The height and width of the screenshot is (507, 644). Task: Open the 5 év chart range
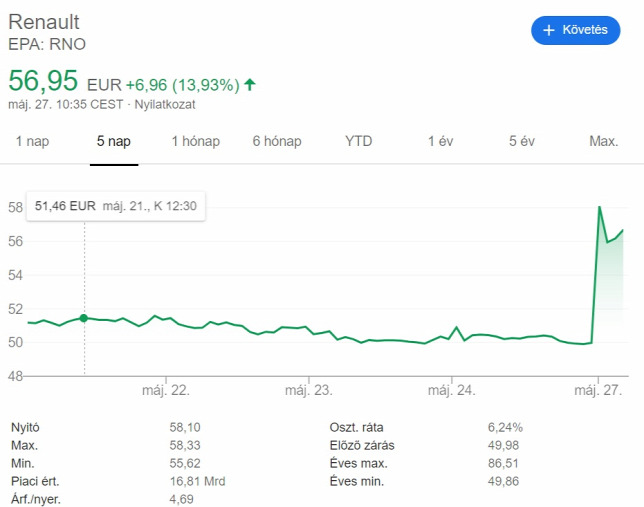[x=521, y=141]
